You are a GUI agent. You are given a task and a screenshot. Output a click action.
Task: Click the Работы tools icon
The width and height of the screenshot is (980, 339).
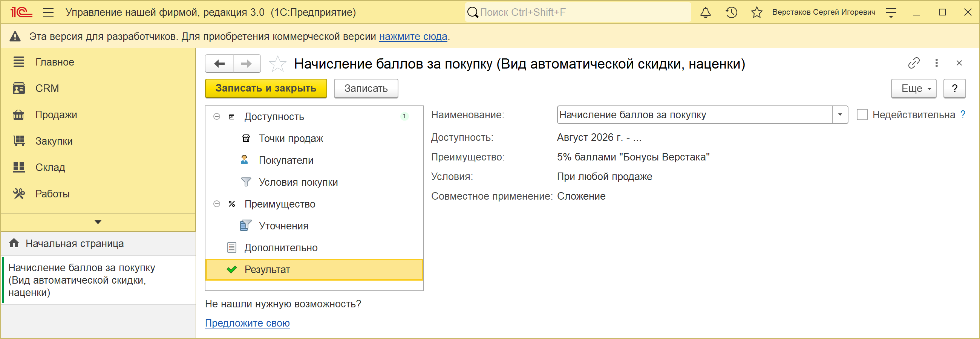pyautogui.click(x=18, y=194)
